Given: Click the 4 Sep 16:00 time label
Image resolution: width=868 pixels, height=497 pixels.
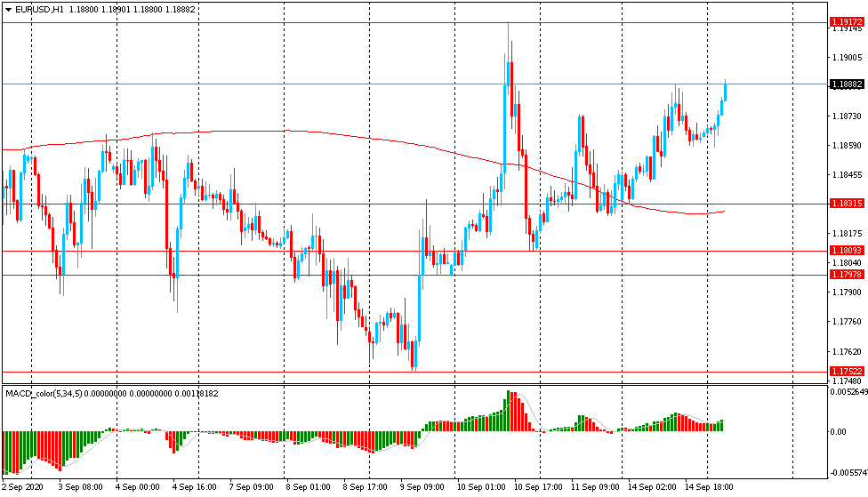Looking at the screenshot, I should [196, 487].
